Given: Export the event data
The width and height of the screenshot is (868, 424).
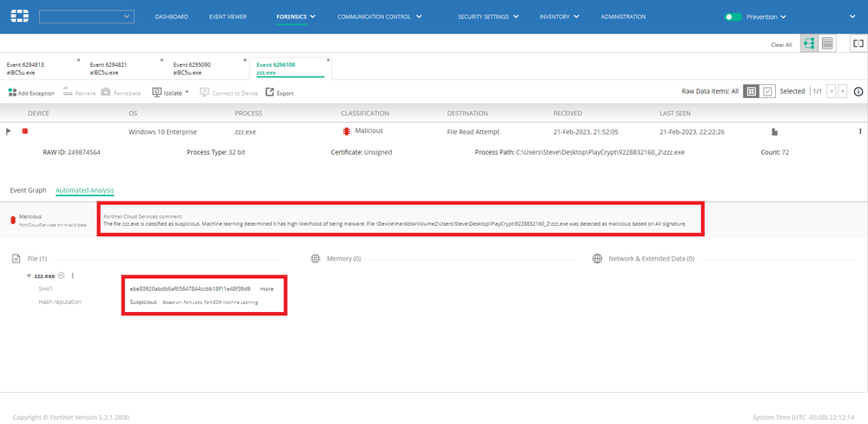Looking at the screenshot, I should [280, 93].
